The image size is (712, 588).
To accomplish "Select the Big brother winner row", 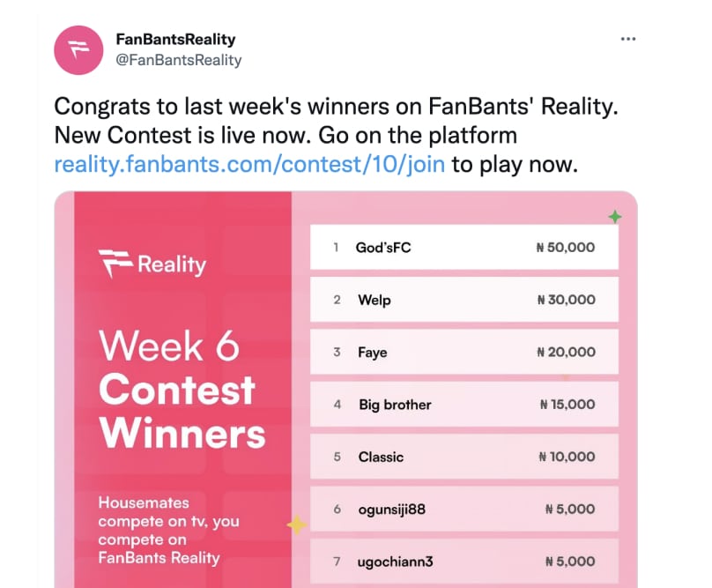I will 464,405.
